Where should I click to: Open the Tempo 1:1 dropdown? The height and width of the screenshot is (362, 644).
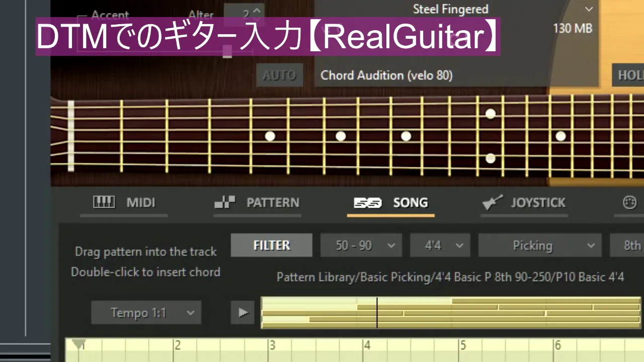point(146,313)
